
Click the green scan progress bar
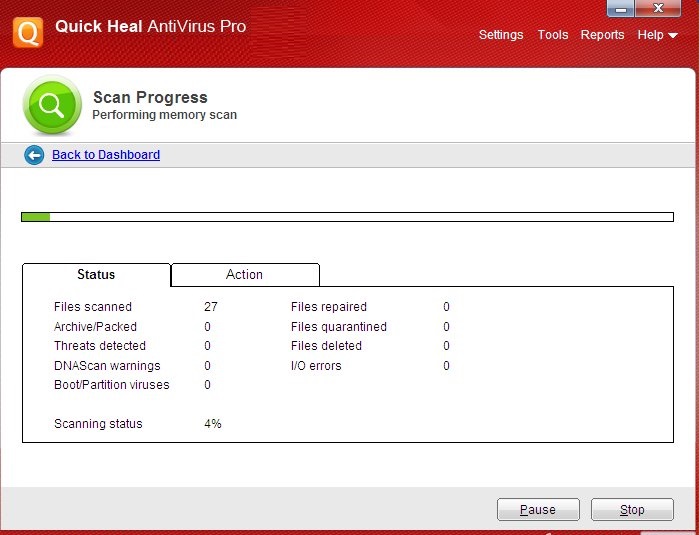coord(347,217)
